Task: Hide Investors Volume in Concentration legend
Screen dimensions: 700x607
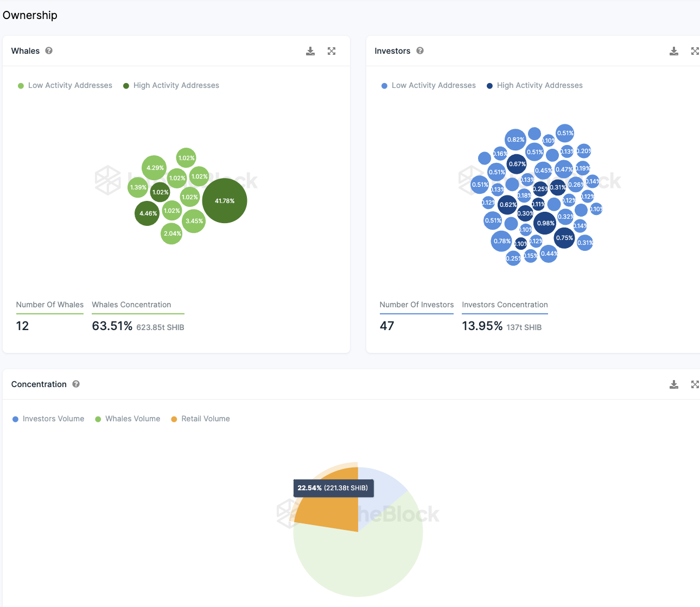Action: click(x=48, y=419)
